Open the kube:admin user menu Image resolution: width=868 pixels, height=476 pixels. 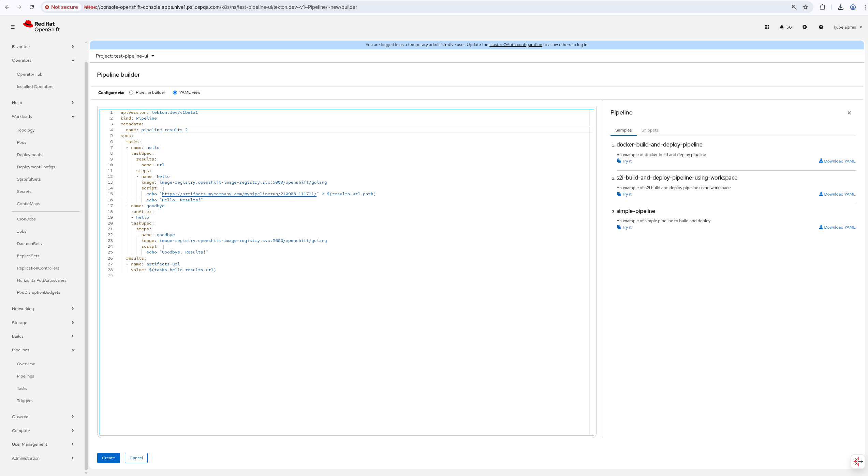coord(848,27)
